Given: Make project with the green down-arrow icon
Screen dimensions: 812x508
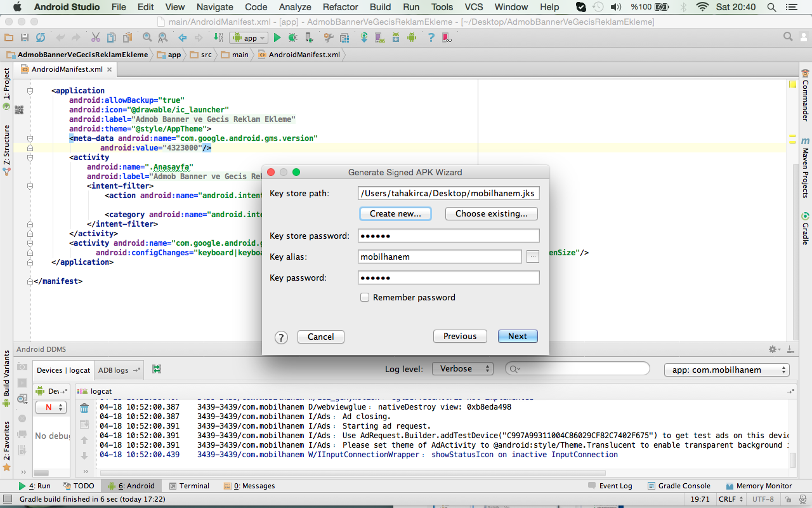Looking at the screenshot, I should pyautogui.click(x=218, y=38).
